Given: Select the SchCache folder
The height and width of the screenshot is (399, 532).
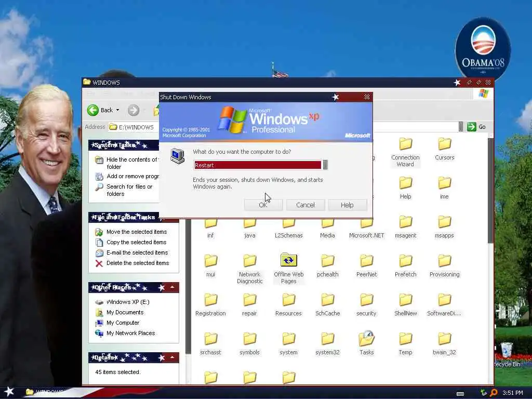Looking at the screenshot, I should 328,304.
